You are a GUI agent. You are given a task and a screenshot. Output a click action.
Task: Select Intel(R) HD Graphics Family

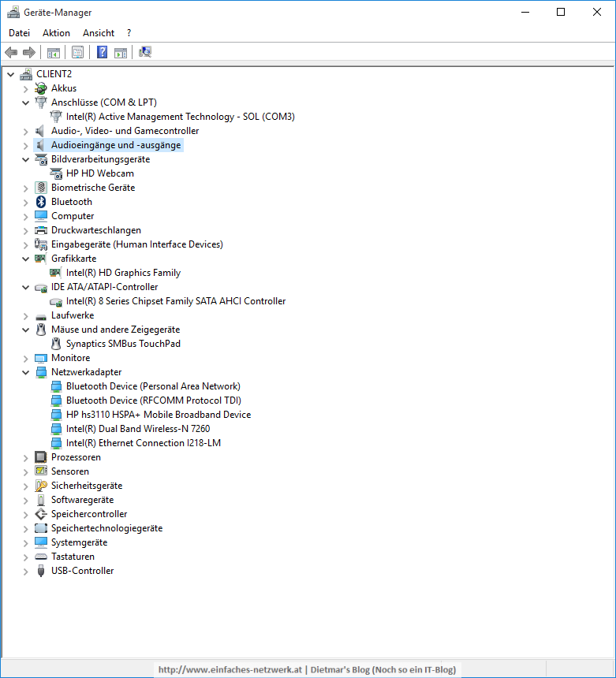123,273
